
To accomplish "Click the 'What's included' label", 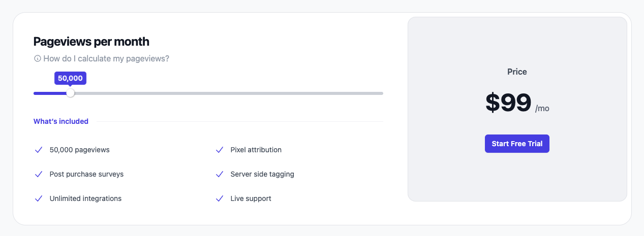I will pos(61,121).
